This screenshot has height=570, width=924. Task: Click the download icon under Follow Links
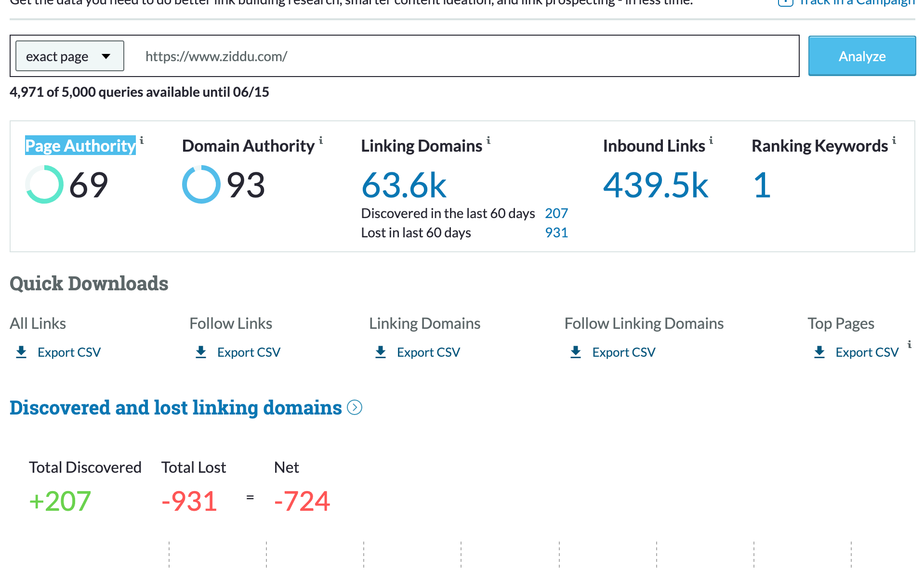click(201, 352)
